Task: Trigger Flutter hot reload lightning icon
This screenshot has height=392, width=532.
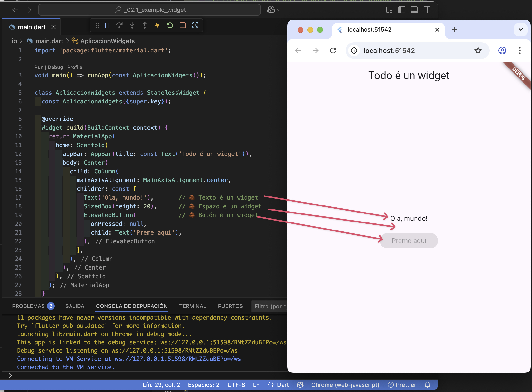Action: click(157, 25)
